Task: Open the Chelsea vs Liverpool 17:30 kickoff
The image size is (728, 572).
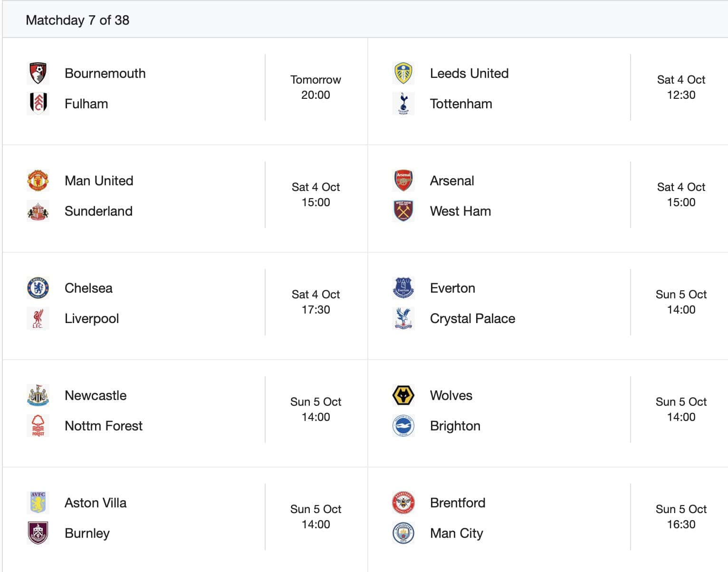Action: coord(316,302)
